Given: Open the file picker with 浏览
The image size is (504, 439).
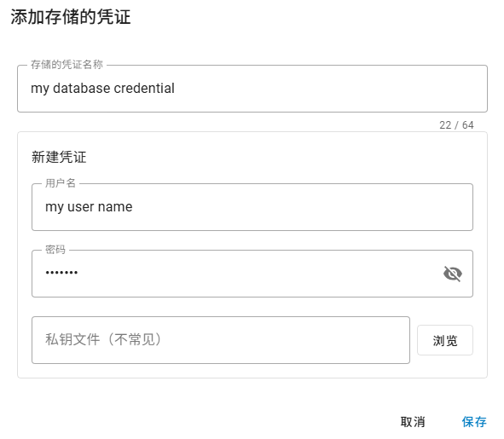Looking at the screenshot, I should pyautogui.click(x=445, y=340).
